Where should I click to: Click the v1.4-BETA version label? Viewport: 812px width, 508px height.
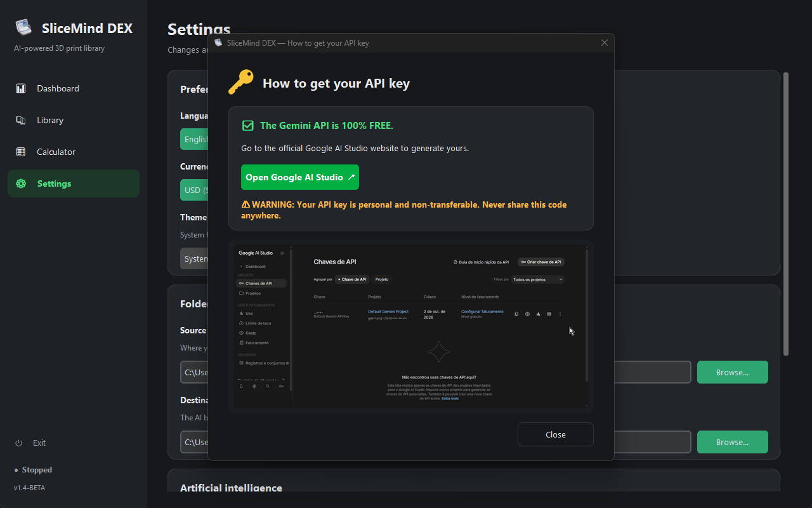pyautogui.click(x=29, y=488)
